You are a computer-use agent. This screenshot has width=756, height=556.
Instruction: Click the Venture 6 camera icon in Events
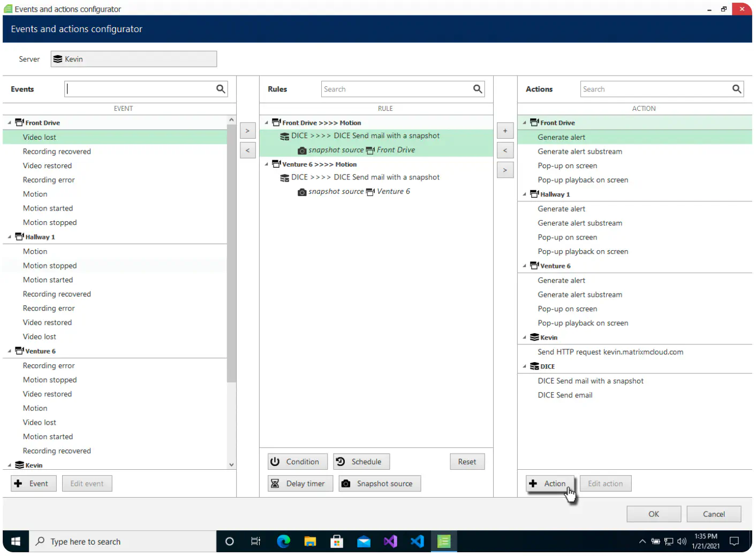click(x=19, y=350)
